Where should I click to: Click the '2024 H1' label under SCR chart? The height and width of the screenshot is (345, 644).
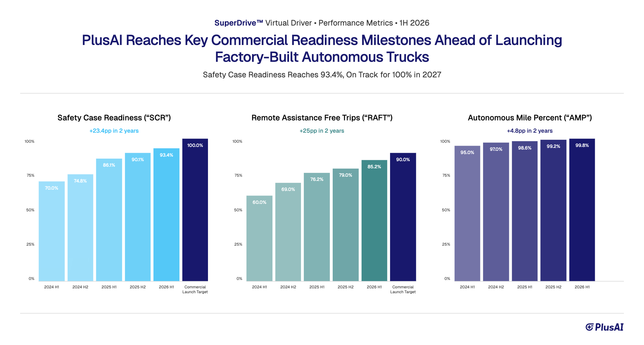click(x=52, y=287)
